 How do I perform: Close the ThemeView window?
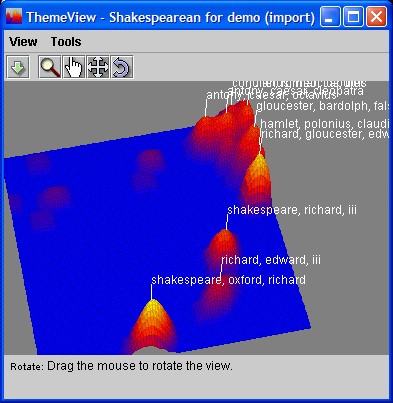click(x=377, y=17)
